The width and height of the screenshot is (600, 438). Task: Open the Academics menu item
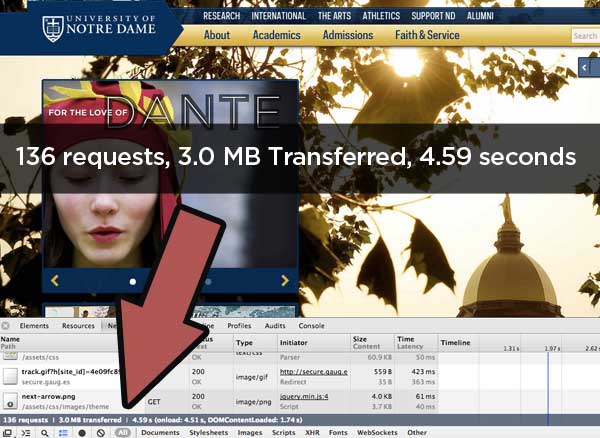coord(277,35)
